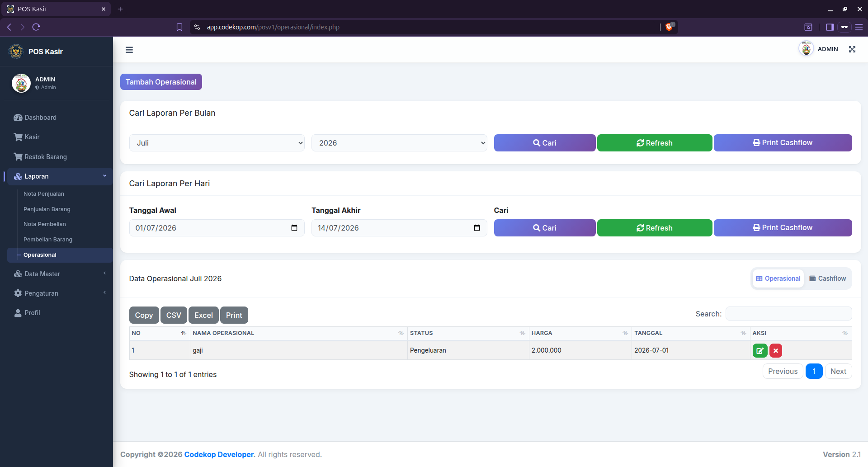The height and width of the screenshot is (467, 868).
Task: Click the fullscreen expand icon near ADMIN
Action: (852, 49)
